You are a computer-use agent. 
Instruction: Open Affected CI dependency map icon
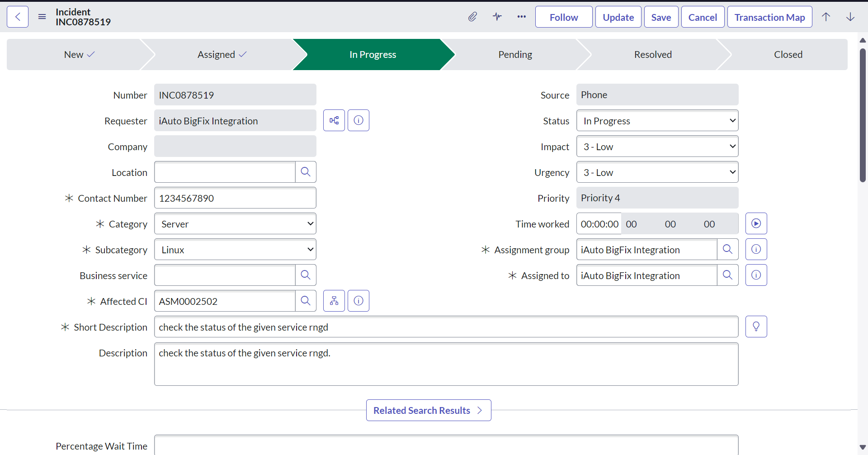click(x=334, y=301)
